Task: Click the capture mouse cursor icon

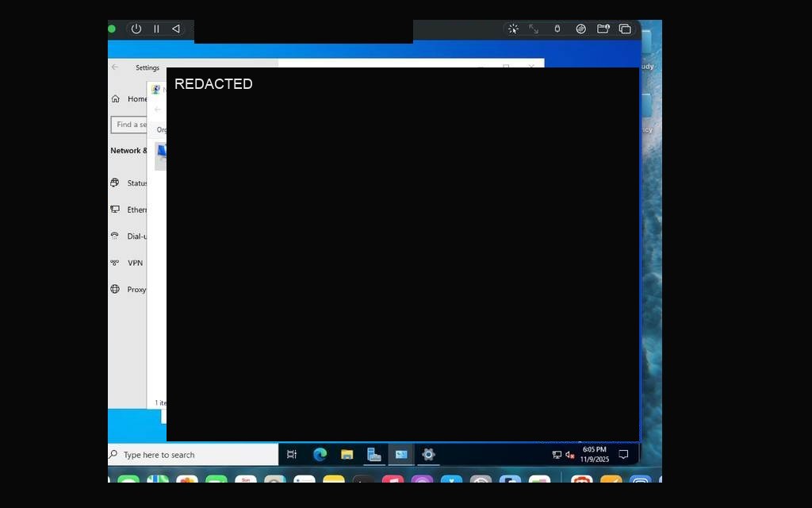Action: [x=513, y=29]
